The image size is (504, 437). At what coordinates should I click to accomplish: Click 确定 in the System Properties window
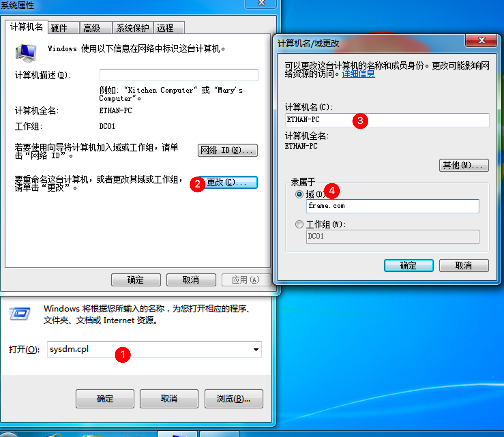click(136, 280)
